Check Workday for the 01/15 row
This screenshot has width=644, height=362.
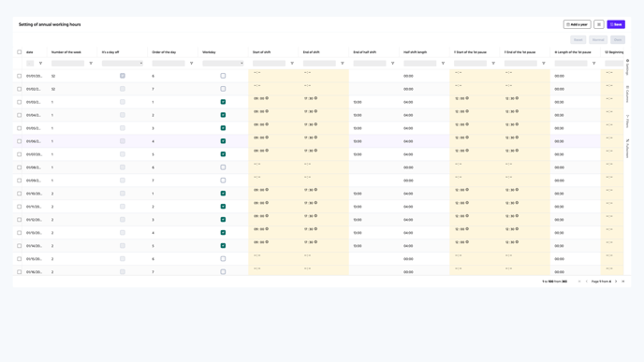(x=223, y=259)
